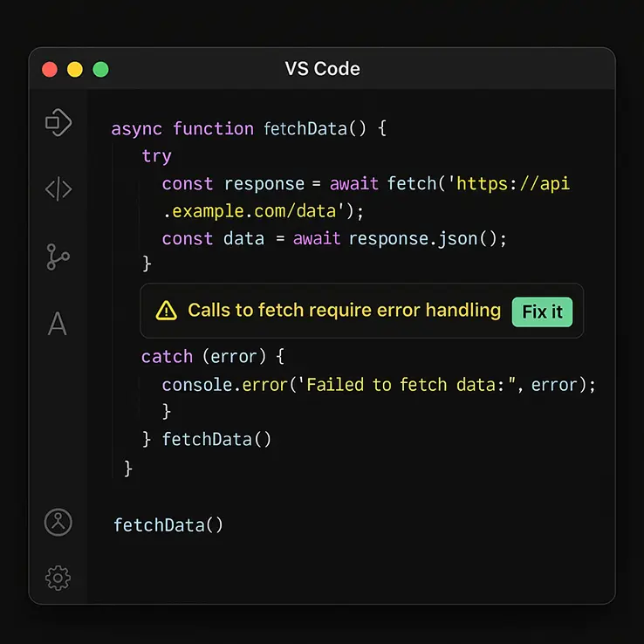Click the const data = await response.json() line
Viewport: 644px width, 644px height.
(334, 238)
